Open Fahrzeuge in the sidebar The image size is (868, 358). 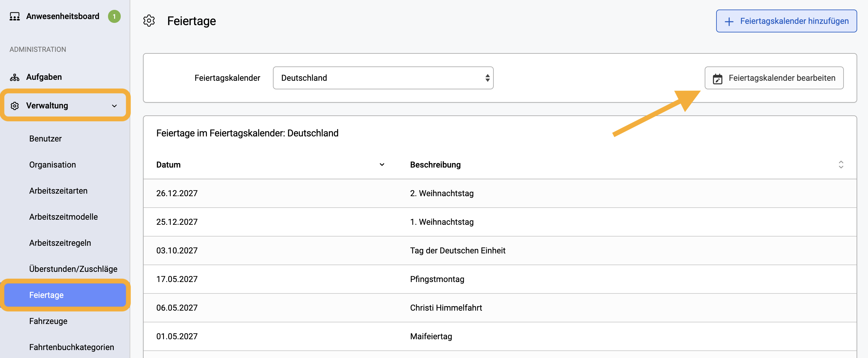[x=48, y=321]
